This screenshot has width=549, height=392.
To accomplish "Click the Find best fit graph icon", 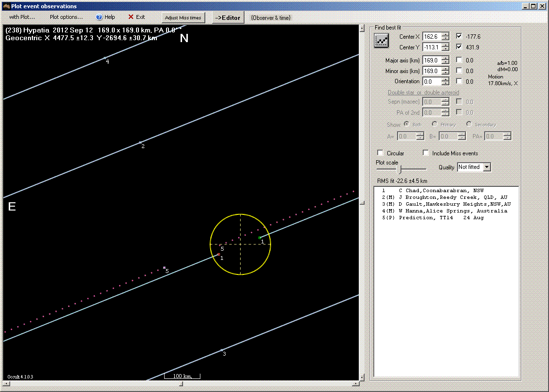I will pos(381,40).
